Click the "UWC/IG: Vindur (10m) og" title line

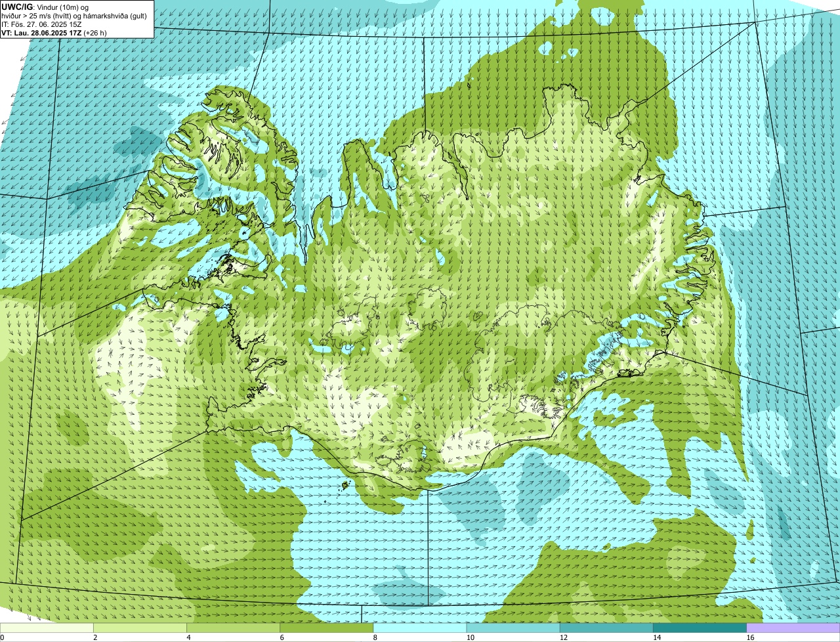coord(45,7)
